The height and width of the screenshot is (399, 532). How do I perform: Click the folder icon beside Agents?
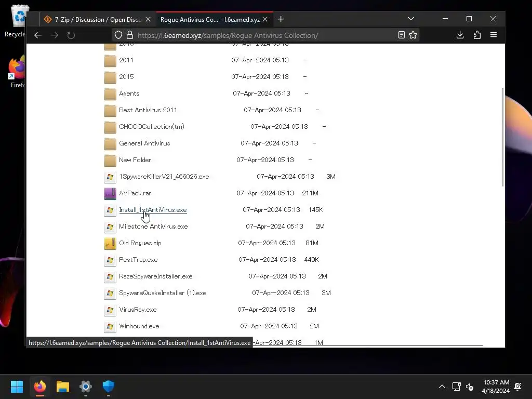pos(110,94)
